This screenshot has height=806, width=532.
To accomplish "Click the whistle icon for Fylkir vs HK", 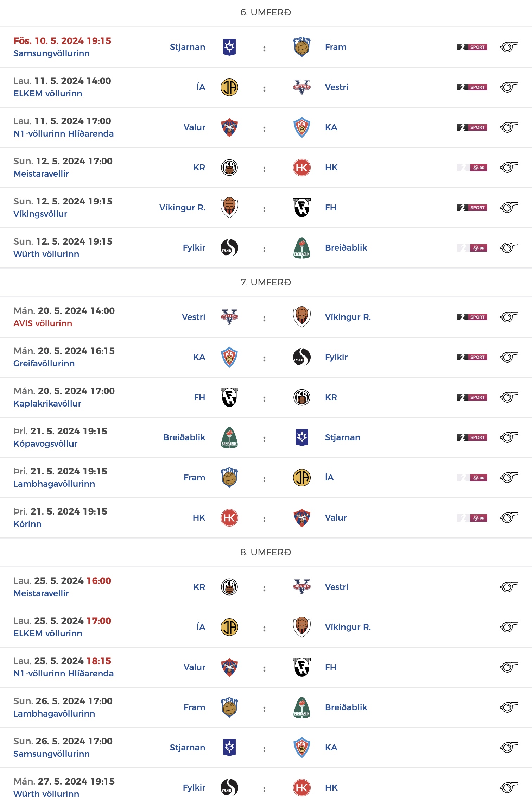I will pos(509,788).
